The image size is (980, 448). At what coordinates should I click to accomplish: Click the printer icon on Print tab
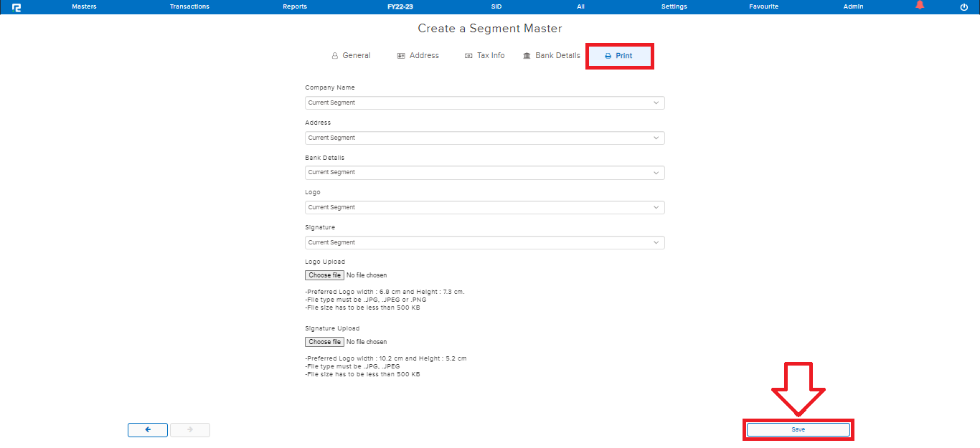coord(608,55)
